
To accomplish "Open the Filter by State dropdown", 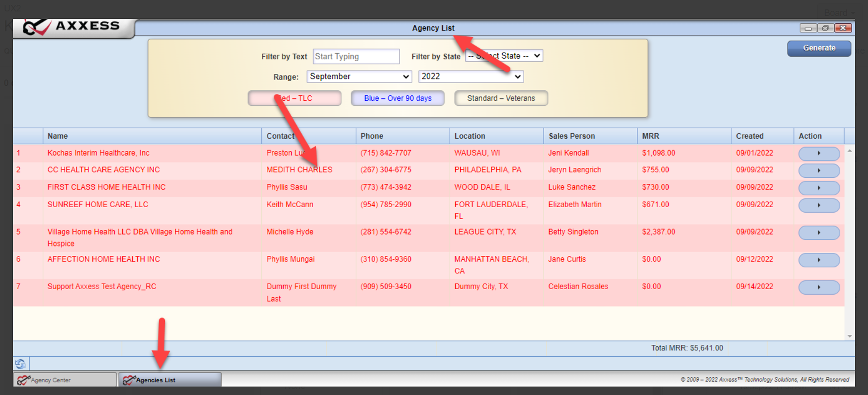I will pos(504,56).
